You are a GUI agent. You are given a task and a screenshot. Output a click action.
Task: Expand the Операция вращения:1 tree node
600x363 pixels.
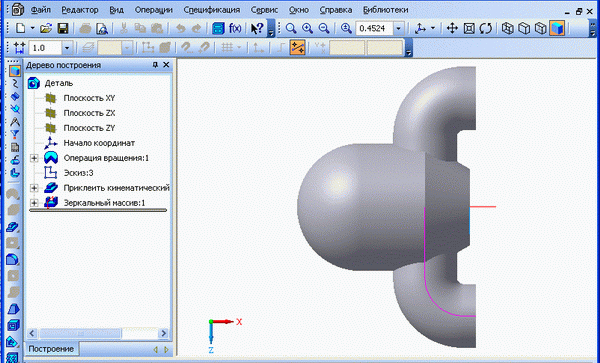pyautogui.click(x=34, y=158)
